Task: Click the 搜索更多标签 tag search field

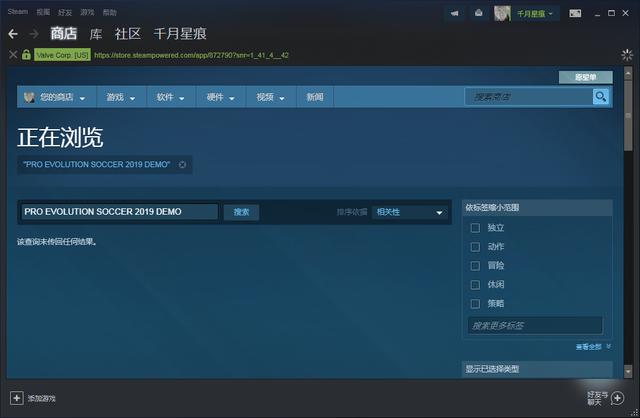Action: coord(534,326)
